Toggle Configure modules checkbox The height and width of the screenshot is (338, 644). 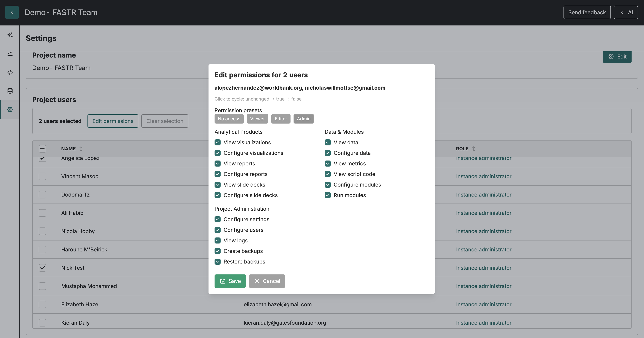[327, 185]
